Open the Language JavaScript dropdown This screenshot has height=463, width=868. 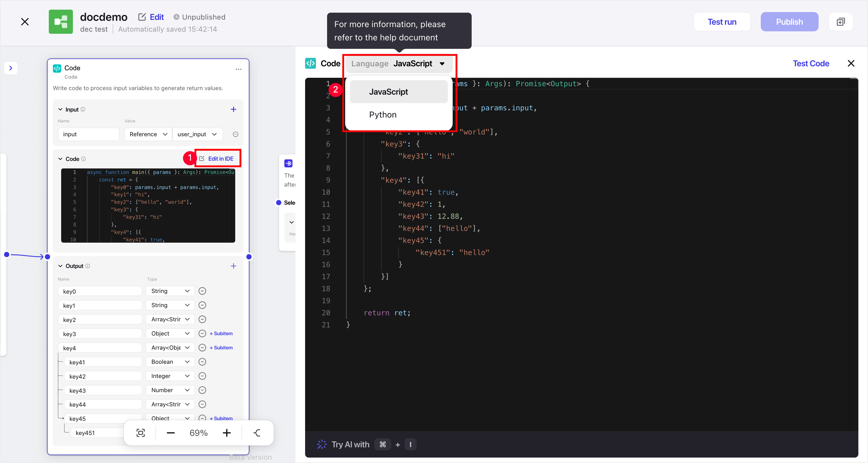click(x=399, y=63)
